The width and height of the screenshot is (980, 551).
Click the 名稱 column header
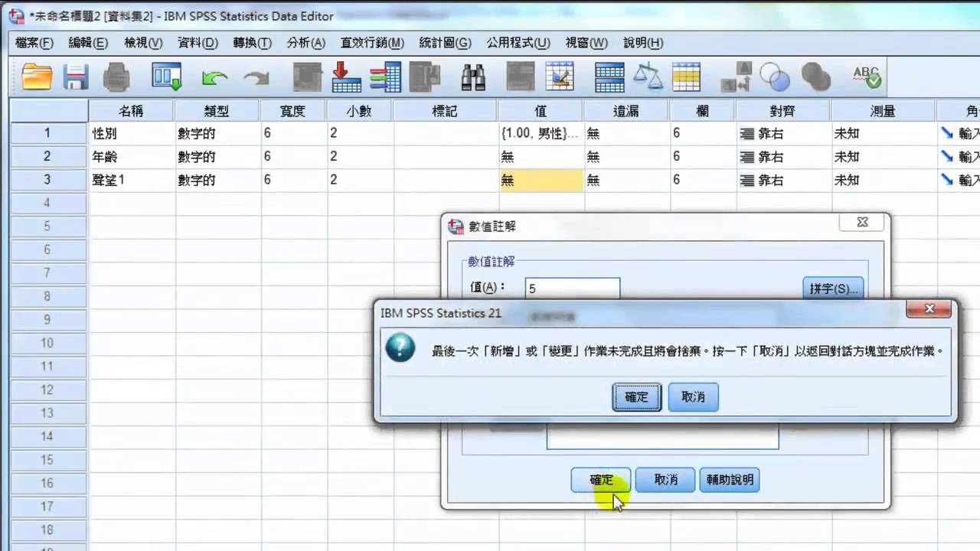pyautogui.click(x=132, y=111)
